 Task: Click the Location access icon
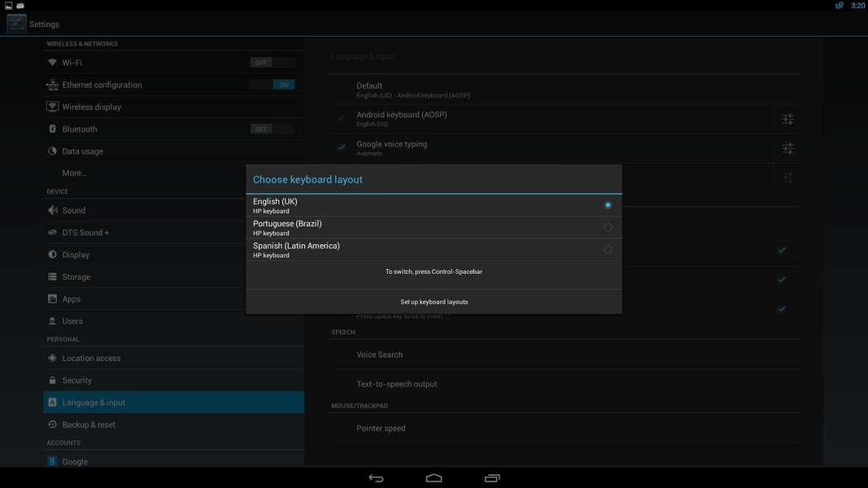tap(52, 358)
